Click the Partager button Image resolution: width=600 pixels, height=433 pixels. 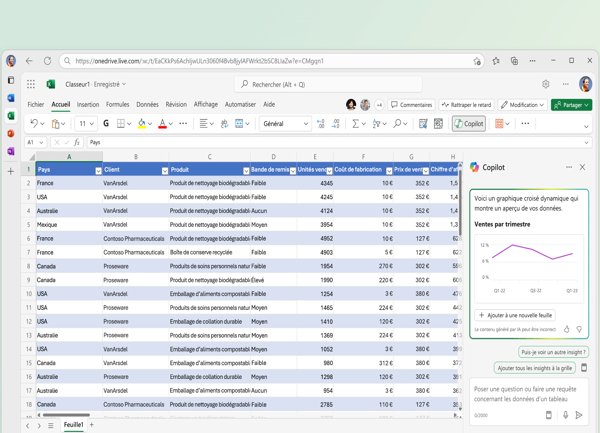point(572,105)
